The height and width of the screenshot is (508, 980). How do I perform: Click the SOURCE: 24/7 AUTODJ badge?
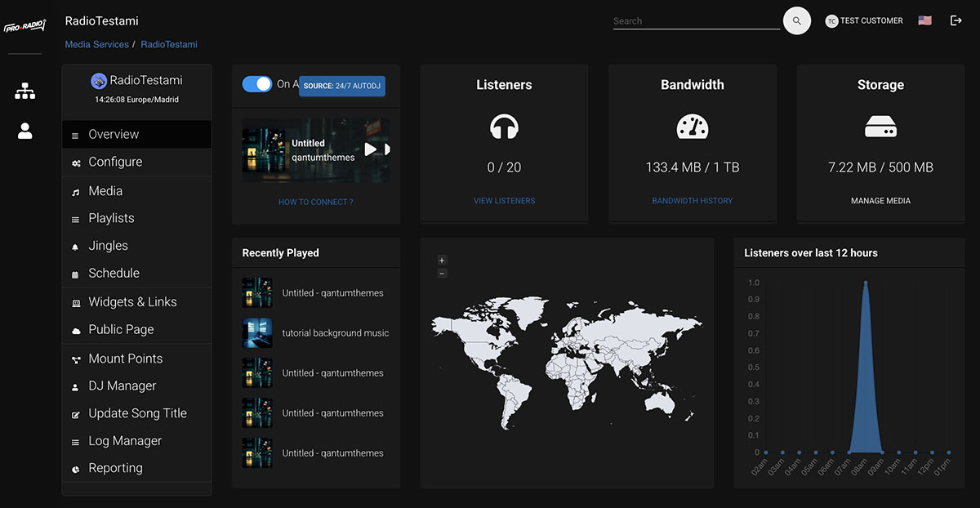coord(342,85)
